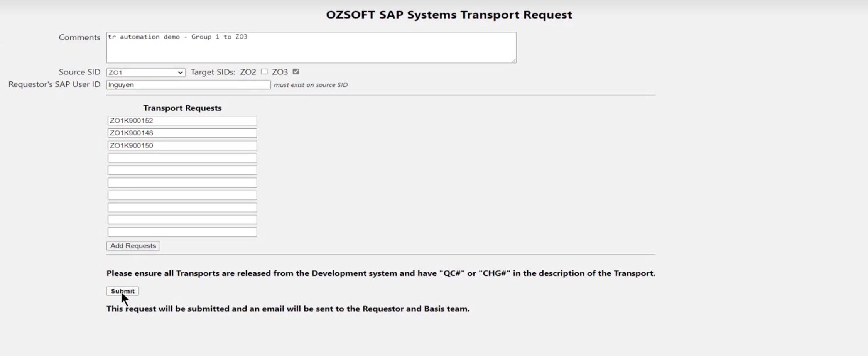Click the first empty transport request field
This screenshot has width=868, height=356.
182,158
